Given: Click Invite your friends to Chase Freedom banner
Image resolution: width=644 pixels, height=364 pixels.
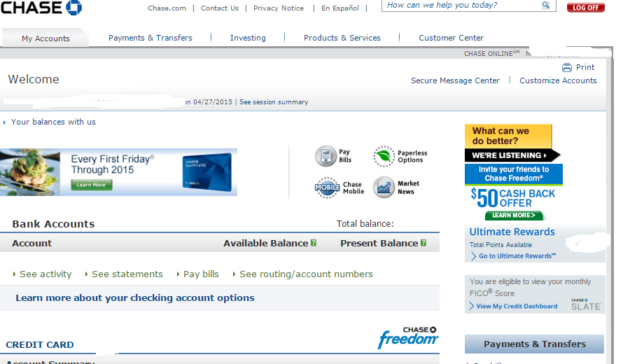Looking at the screenshot, I should 514,174.
